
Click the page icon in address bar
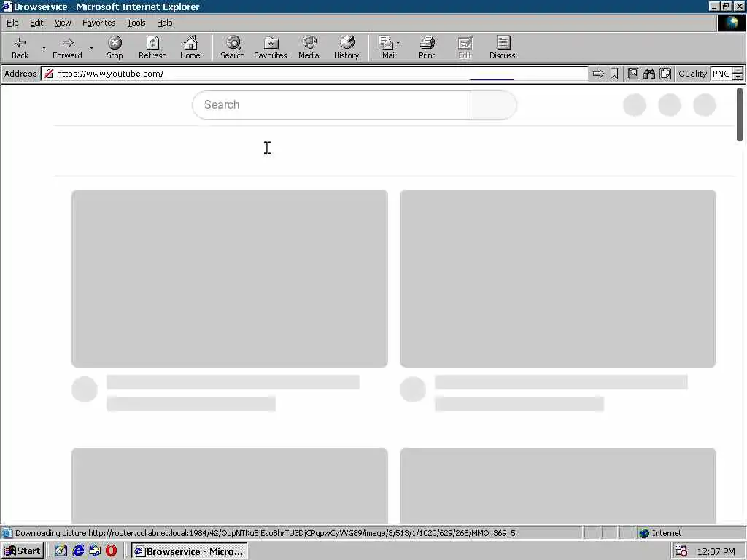pyautogui.click(x=49, y=74)
